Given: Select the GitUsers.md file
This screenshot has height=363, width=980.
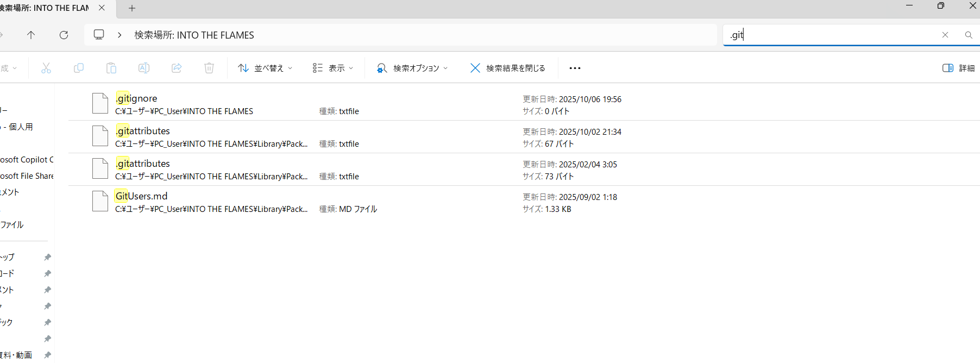Looking at the screenshot, I should [x=524, y=202].
